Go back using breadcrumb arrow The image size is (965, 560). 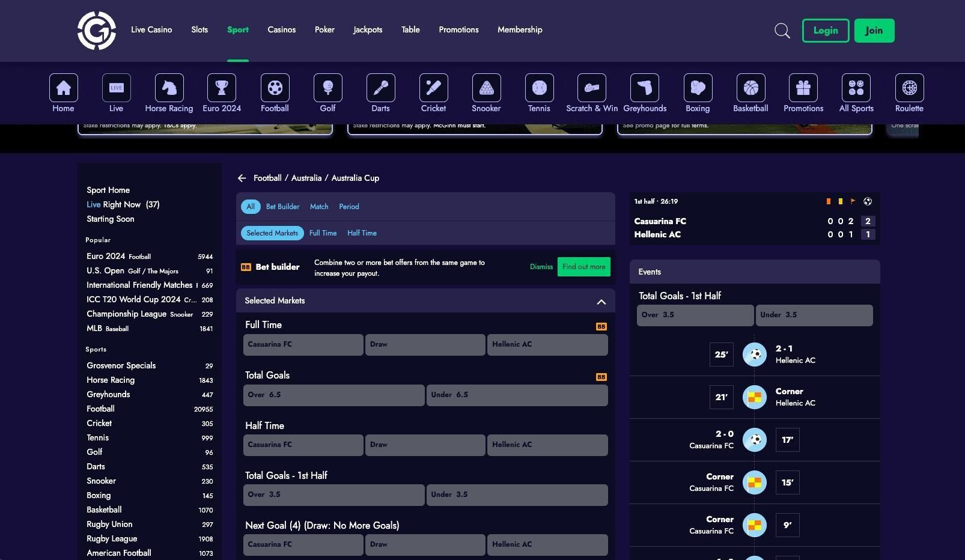click(242, 178)
